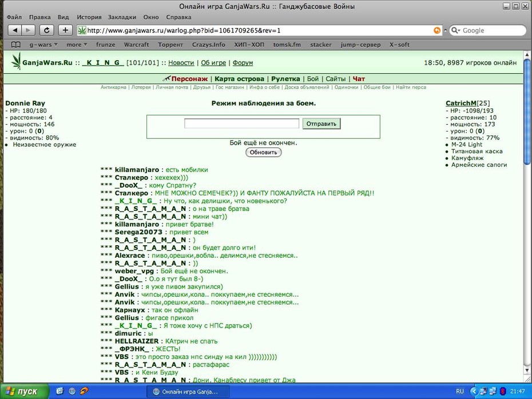Click the page scrollbar down arrow
Viewport: 532px width, 399px height.
point(527,370)
